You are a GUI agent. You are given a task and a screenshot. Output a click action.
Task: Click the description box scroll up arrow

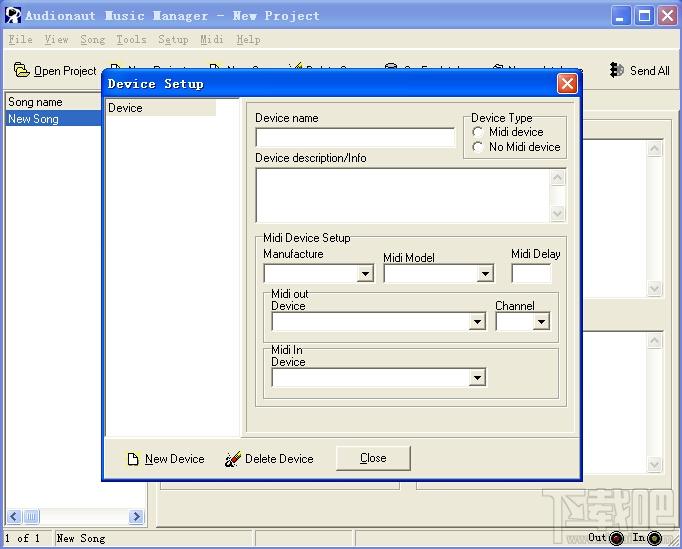tap(558, 177)
